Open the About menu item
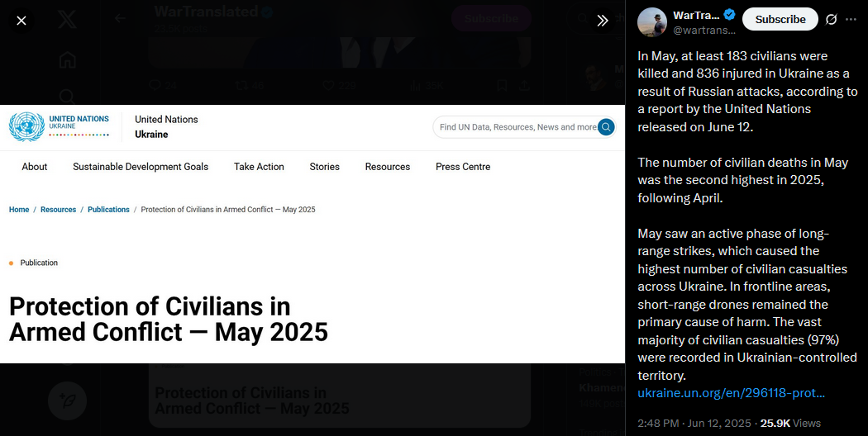This screenshot has height=436, width=868. pos(35,167)
